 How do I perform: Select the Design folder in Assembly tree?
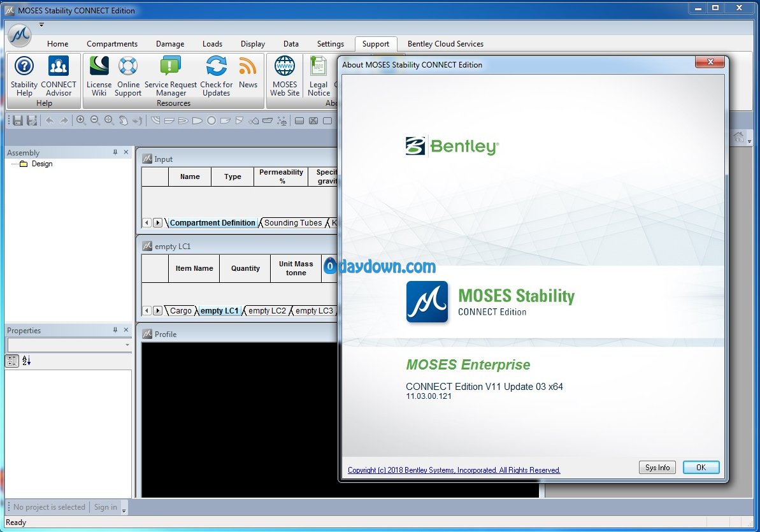point(36,164)
